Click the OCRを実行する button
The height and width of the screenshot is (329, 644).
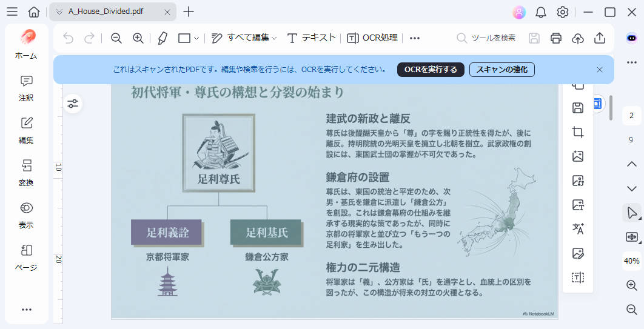pyautogui.click(x=431, y=70)
